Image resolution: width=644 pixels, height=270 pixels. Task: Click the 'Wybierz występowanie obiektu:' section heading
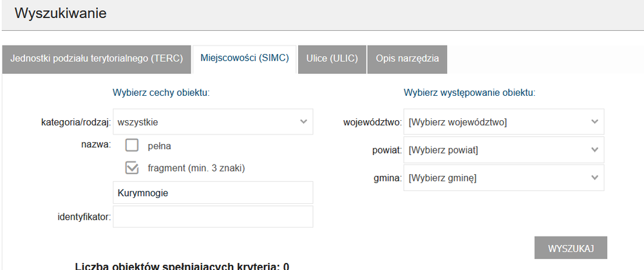pos(469,93)
